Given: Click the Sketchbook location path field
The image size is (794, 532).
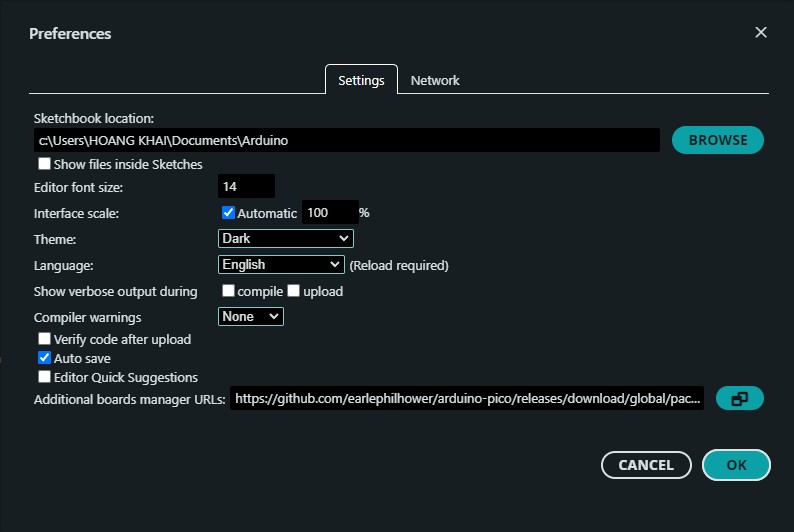Looking at the screenshot, I should pyautogui.click(x=347, y=140).
